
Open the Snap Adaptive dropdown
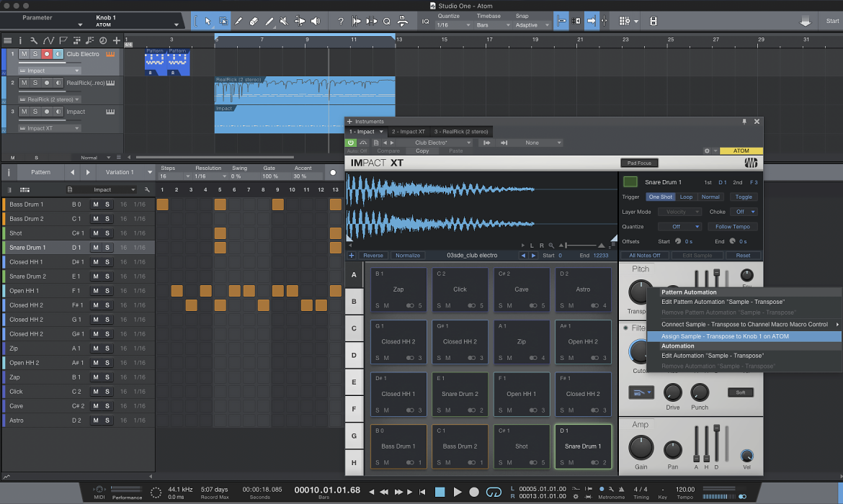coord(532,25)
